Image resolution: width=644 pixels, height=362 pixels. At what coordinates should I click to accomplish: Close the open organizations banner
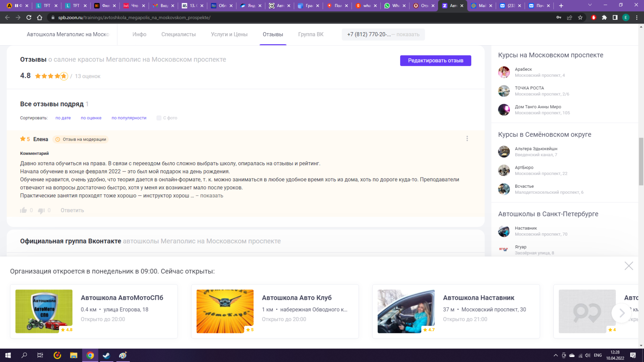628,266
